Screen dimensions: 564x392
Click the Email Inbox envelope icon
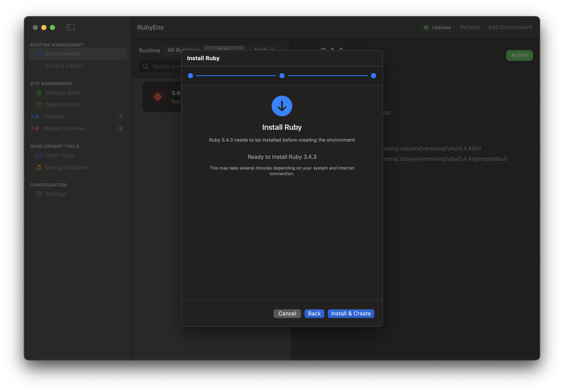point(39,155)
